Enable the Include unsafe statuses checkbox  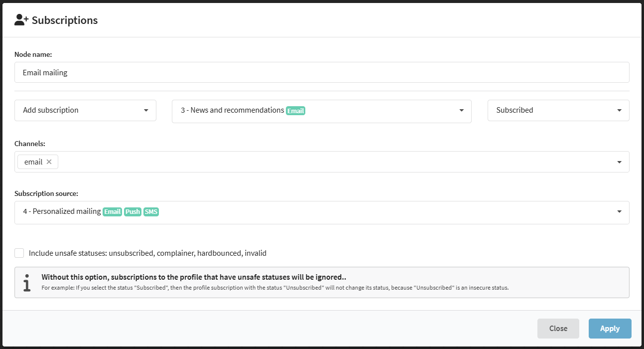[x=19, y=253]
